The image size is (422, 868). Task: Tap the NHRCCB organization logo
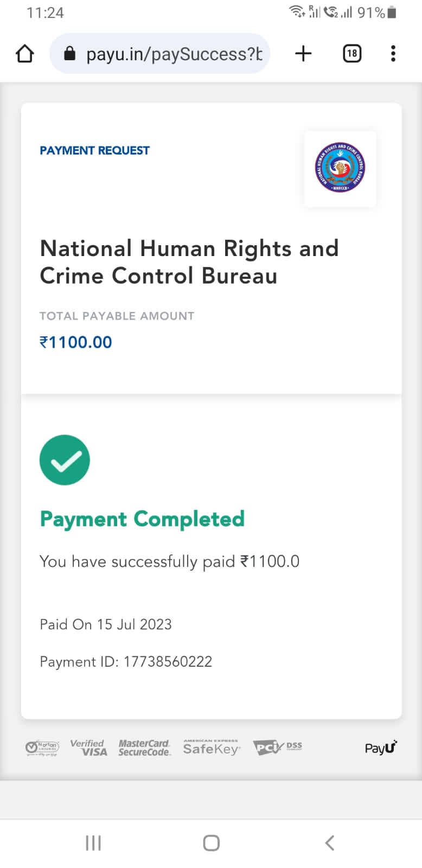(x=340, y=168)
